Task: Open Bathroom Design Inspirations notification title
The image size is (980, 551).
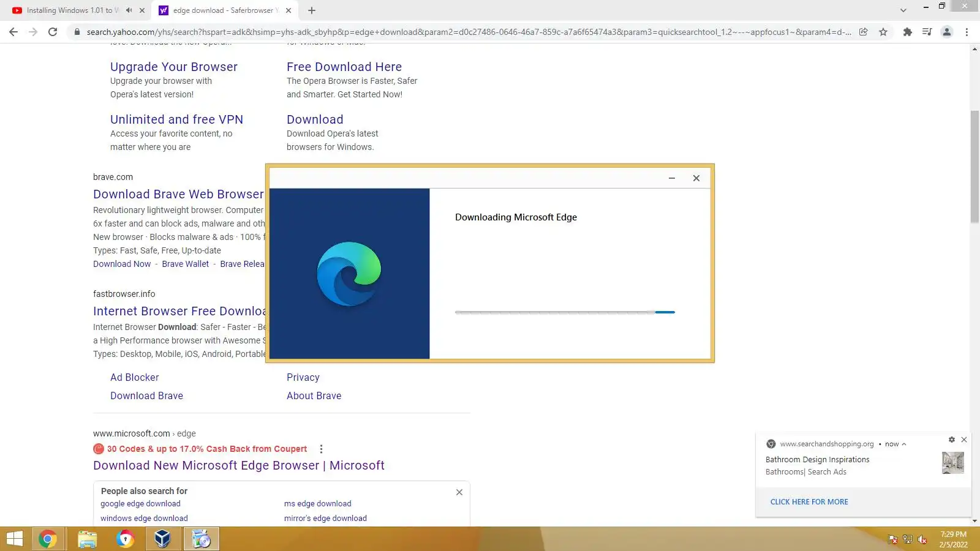Action: (x=818, y=460)
